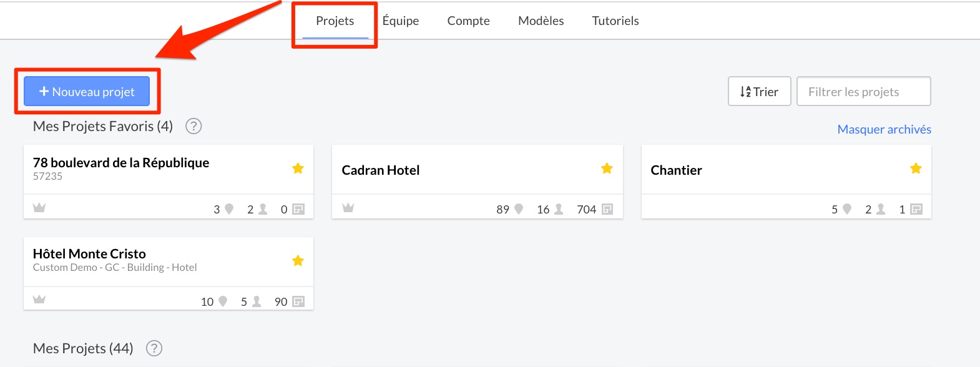
Task: Open the Trier sort dropdown
Action: [760, 91]
